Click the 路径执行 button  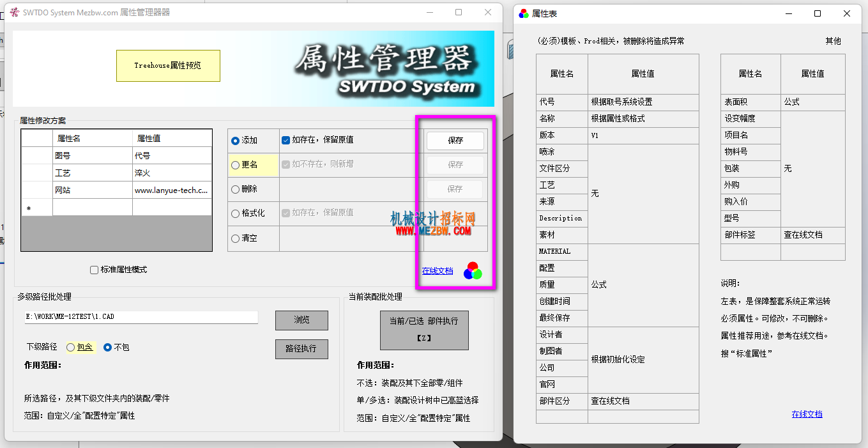click(x=301, y=349)
